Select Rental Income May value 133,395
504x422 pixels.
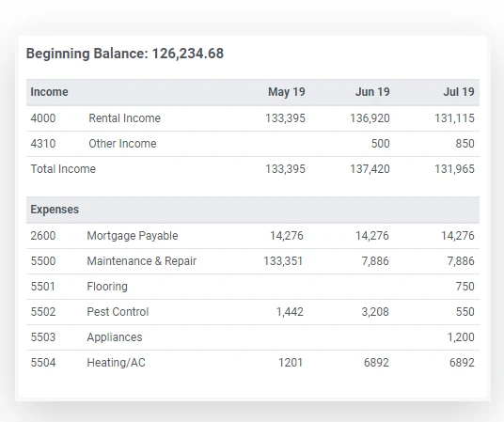point(285,118)
